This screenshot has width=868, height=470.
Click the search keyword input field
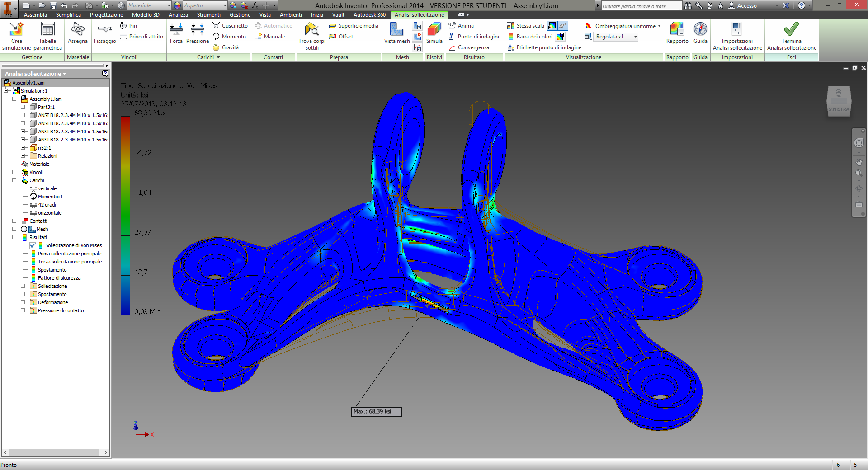pyautogui.click(x=641, y=6)
